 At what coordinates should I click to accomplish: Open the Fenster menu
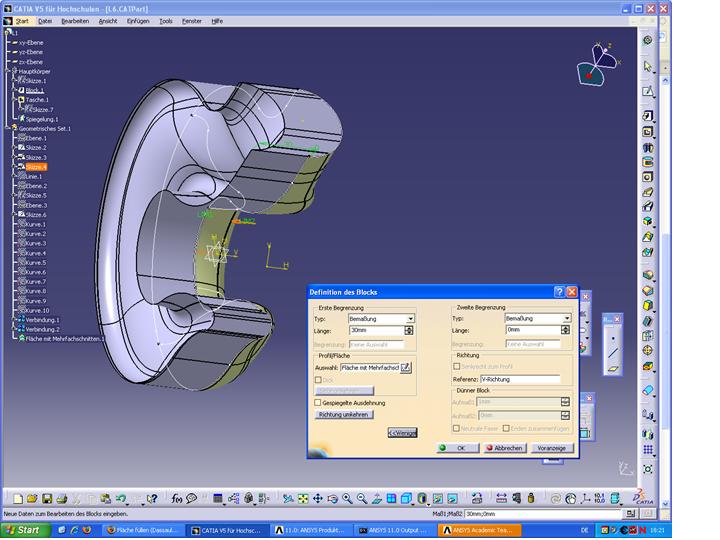pyautogui.click(x=191, y=21)
